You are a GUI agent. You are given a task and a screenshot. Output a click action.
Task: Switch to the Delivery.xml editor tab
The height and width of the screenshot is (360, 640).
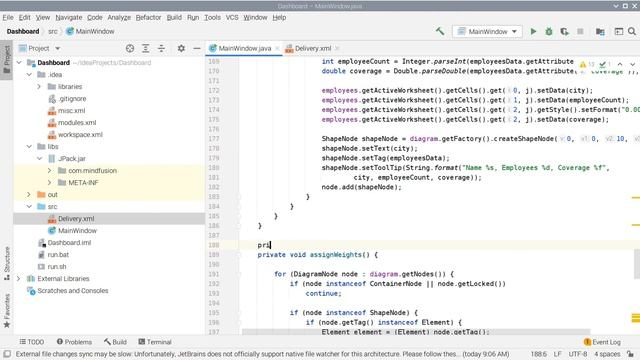click(313, 48)
